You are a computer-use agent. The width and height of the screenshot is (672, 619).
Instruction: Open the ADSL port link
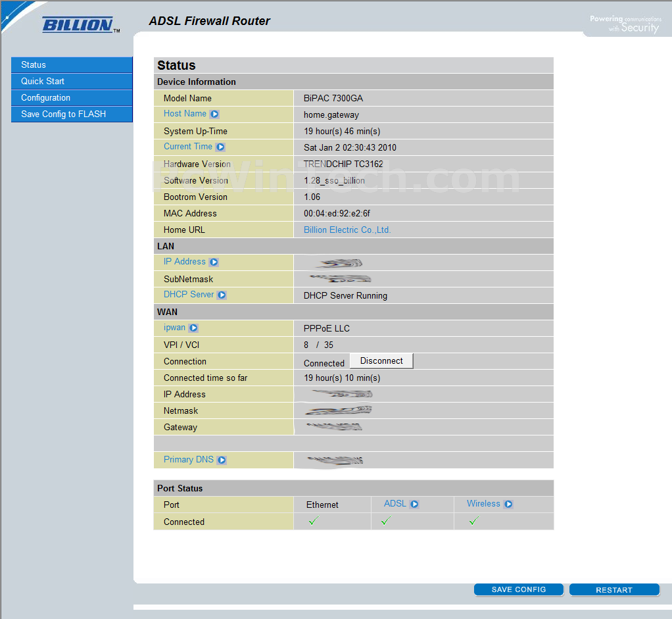tap(395, 504)
